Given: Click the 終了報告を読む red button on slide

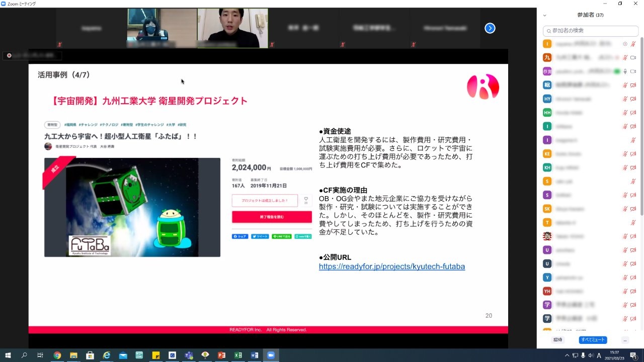Looking at the screenshot, I should [272, 217].
